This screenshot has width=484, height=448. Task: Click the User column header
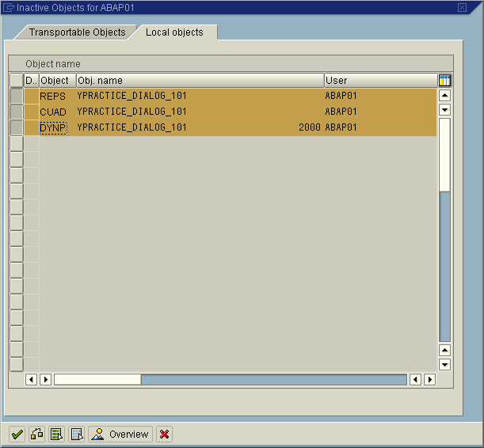click(x=380, y=80)
